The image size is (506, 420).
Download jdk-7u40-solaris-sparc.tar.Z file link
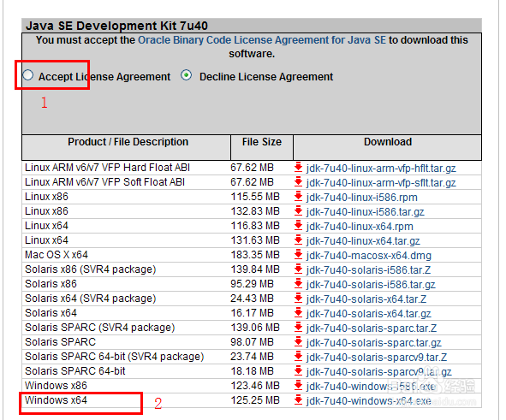(372, 328)
